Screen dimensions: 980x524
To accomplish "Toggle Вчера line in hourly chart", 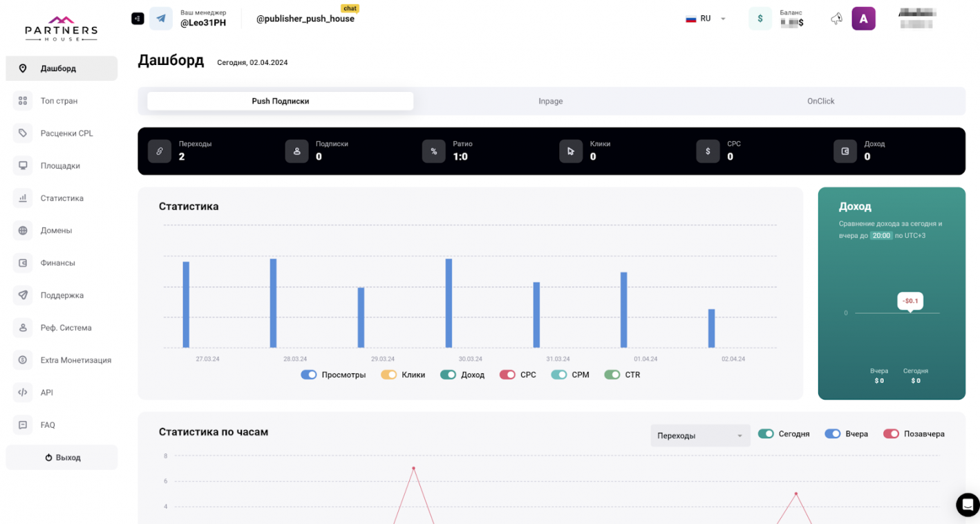I will point(833,434).
